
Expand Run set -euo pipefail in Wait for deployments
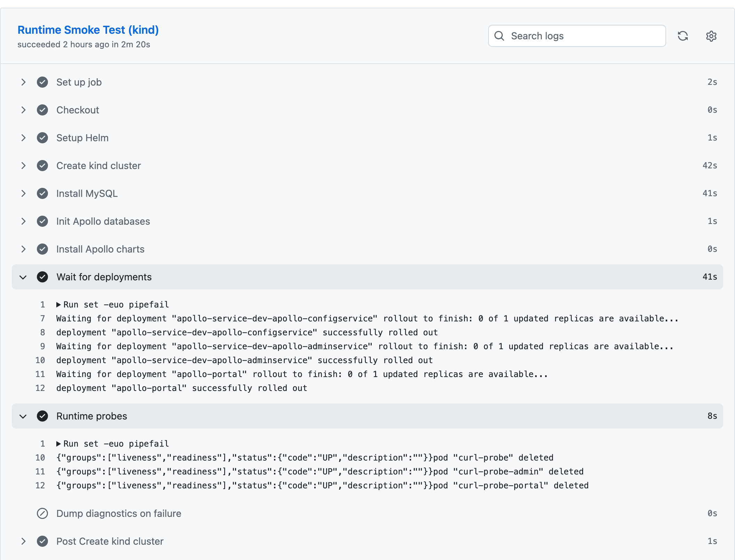point(59,305)
